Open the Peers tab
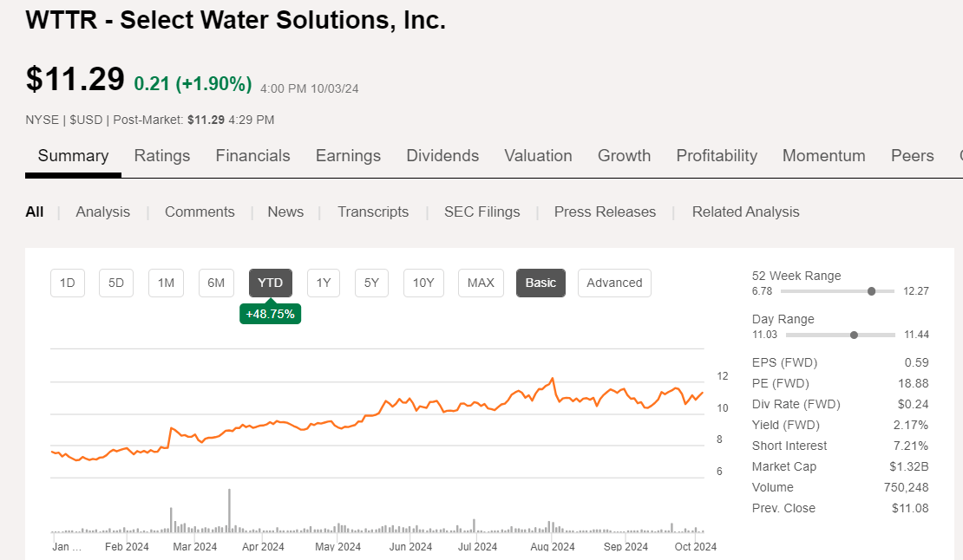 coord(912,156)
